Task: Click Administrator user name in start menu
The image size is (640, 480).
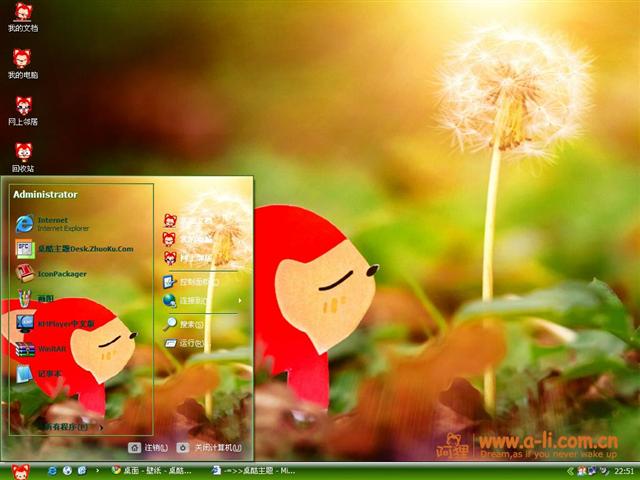Action: pos(45,194)
